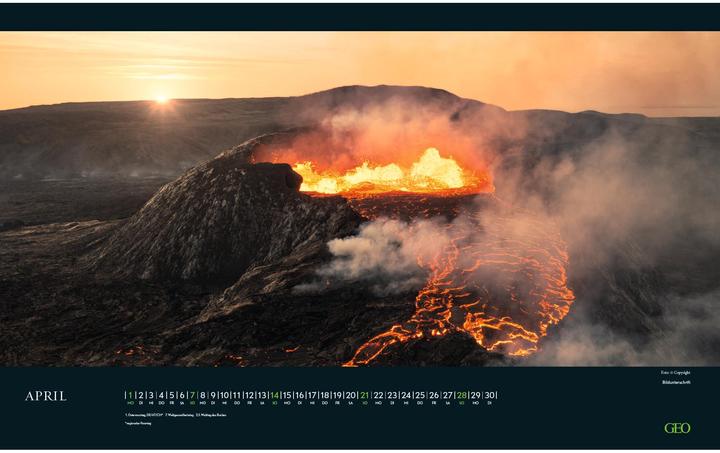720x453 pixels.
Task: Select date 1 in the calendar strip
Action: coord(130,395)
